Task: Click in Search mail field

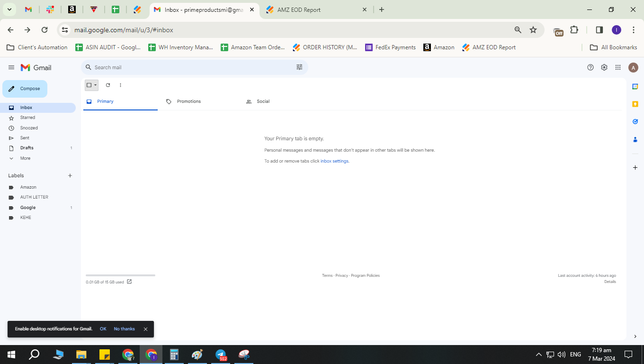Action: 192,67
